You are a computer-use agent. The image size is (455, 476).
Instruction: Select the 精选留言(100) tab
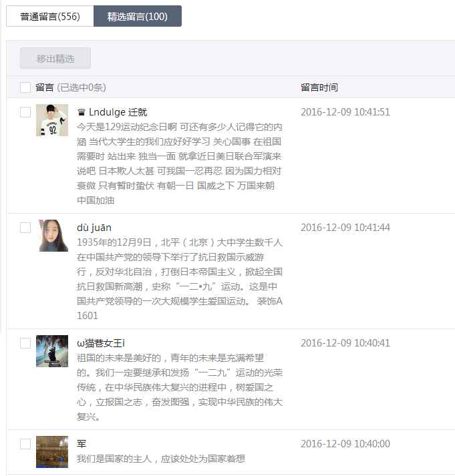click(x=138, y=17)
